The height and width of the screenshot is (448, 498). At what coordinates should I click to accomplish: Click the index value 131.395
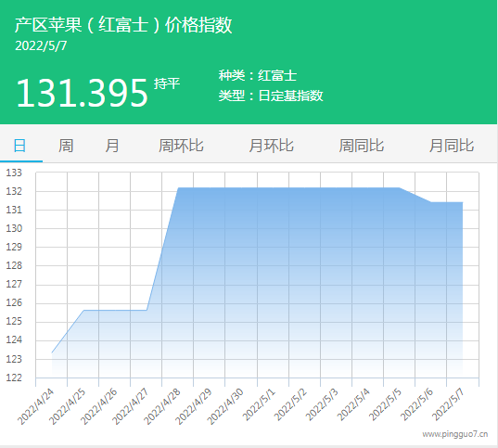(x=82, y=93)
